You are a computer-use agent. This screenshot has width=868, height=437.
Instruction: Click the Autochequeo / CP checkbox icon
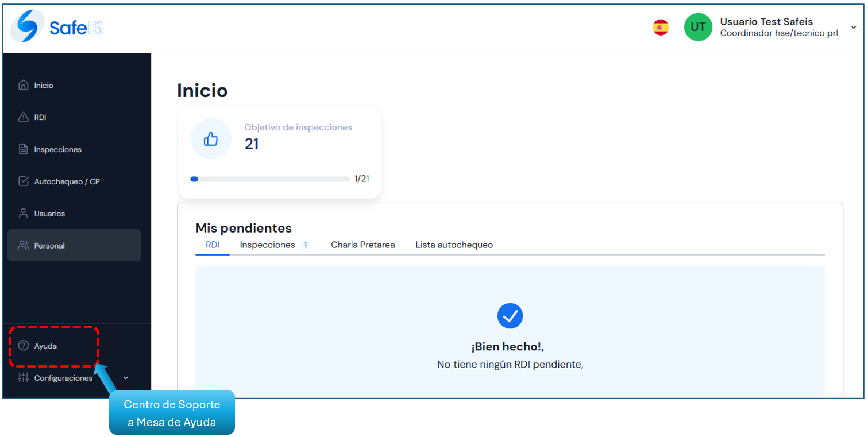coord(24,181)
